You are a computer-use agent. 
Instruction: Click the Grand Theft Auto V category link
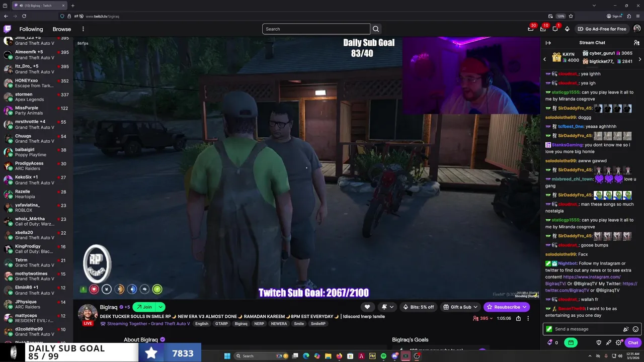click(x=170, y=324)
